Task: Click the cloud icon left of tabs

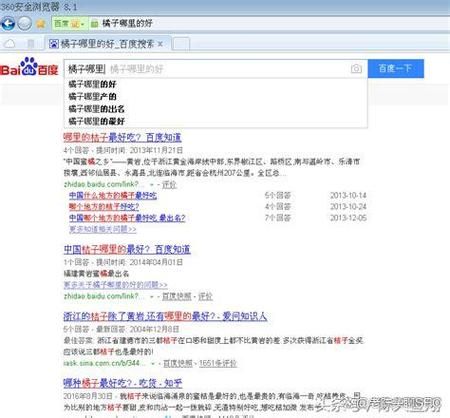Action: click(9, 44)
